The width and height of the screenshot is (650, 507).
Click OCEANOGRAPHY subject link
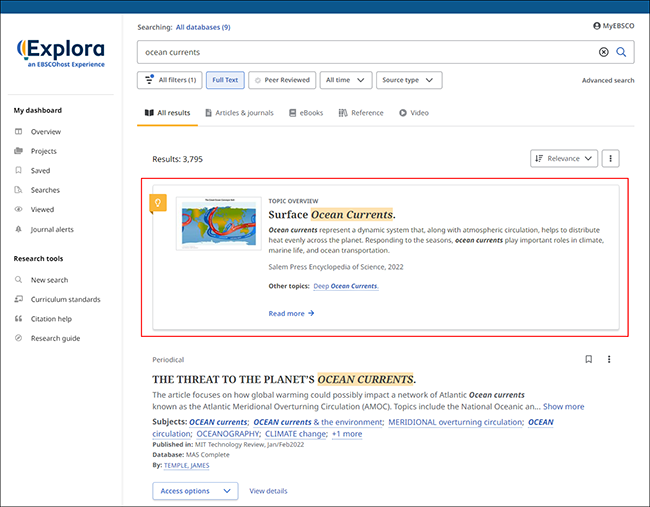point(228,434)
